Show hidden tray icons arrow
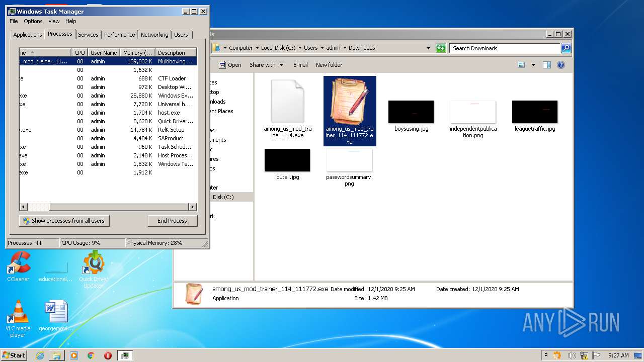 coord(546,355)
